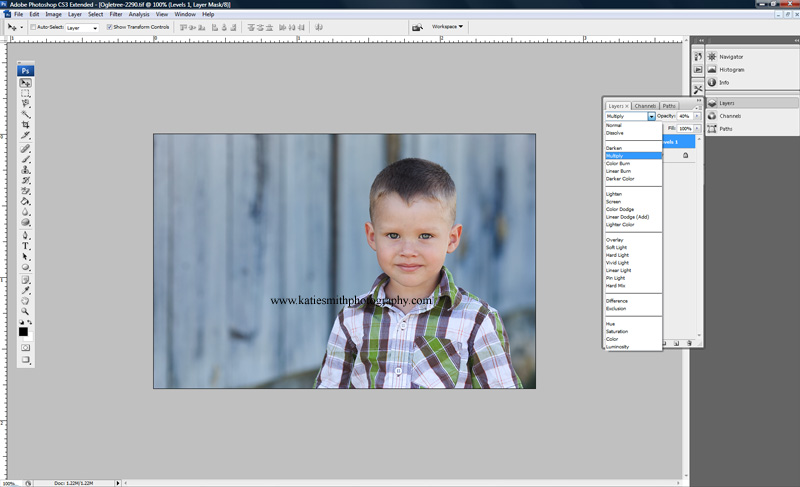Select the Blur tool
Viewport: 800px width, 487px height.
click(25, 212)
